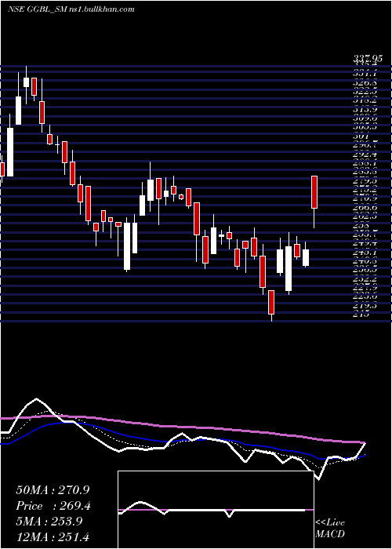The height and width of the screenshot is (549, 392).
Task: Select the 5MA : 253.9 readout
Action: (x=49, y=522)
